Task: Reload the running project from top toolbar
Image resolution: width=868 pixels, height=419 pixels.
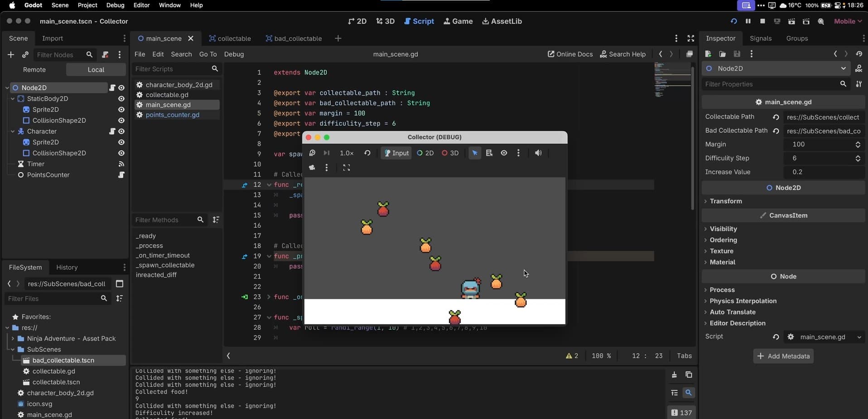Action: (733, 21)
